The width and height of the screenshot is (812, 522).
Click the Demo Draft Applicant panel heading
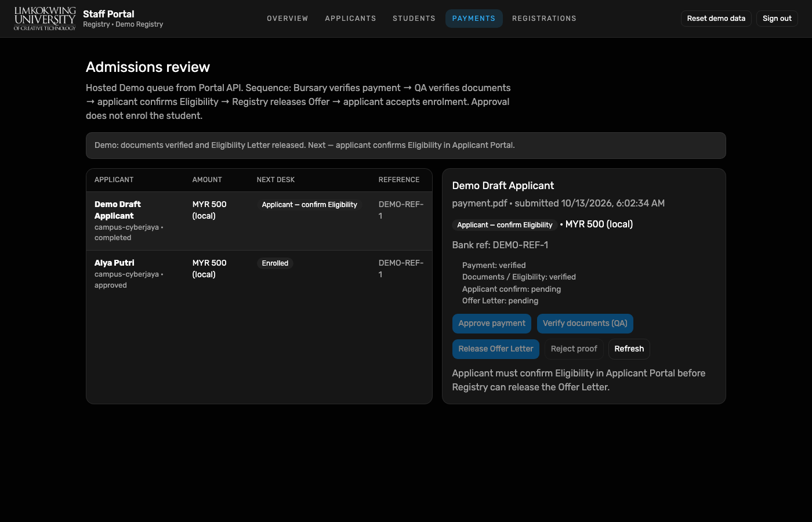(503, 186)
